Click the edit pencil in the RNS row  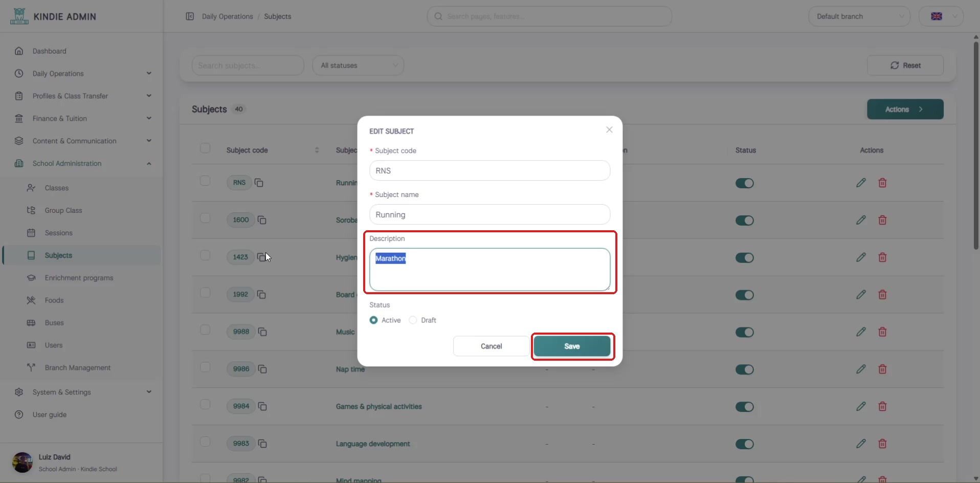click(861, 183)
